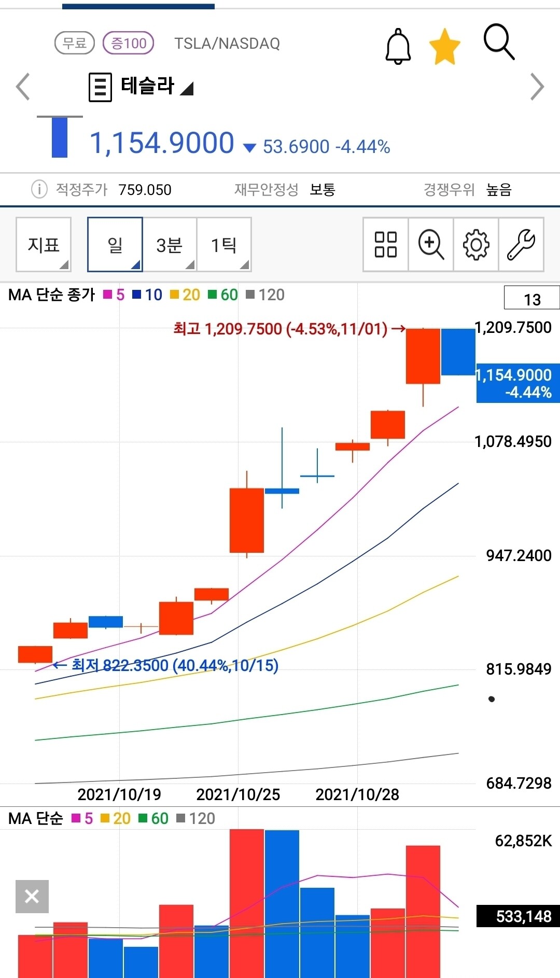Select the 일 daily chart period
This screenshot has height=978, width=560.
pos(115,245)
